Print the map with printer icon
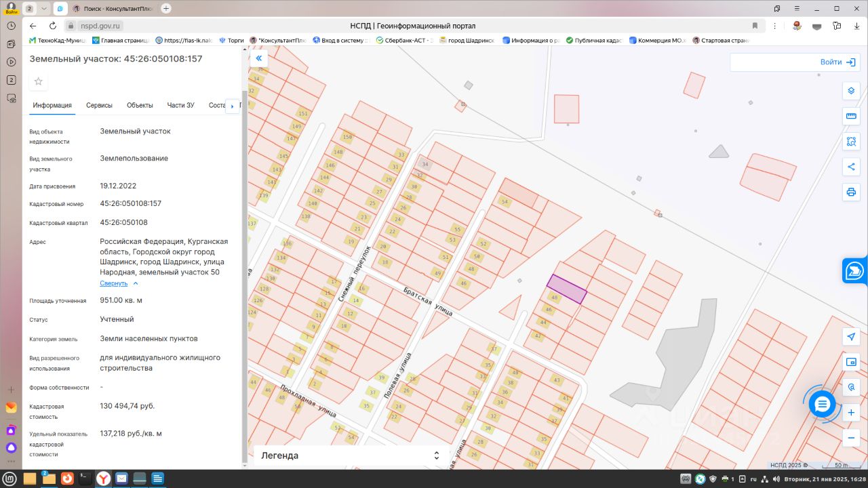This screenshot has width=868, height=488. tap(851, 192)
